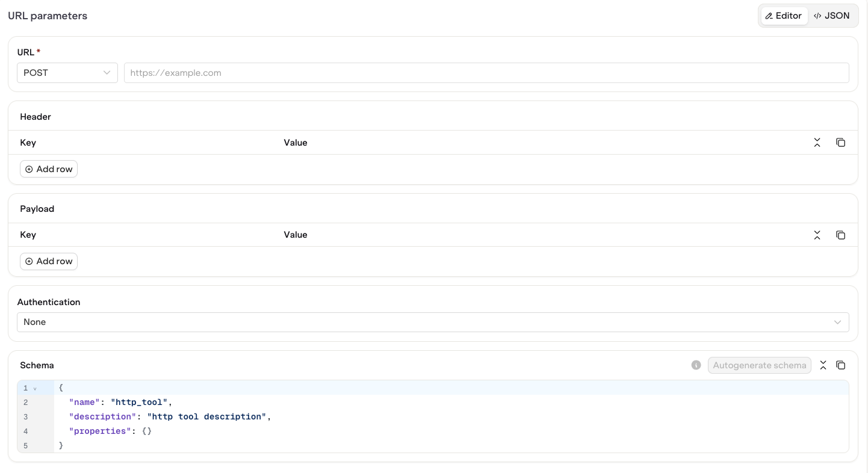
Task: Click the pencil icon on the Editor button
Action: (769, 15)
